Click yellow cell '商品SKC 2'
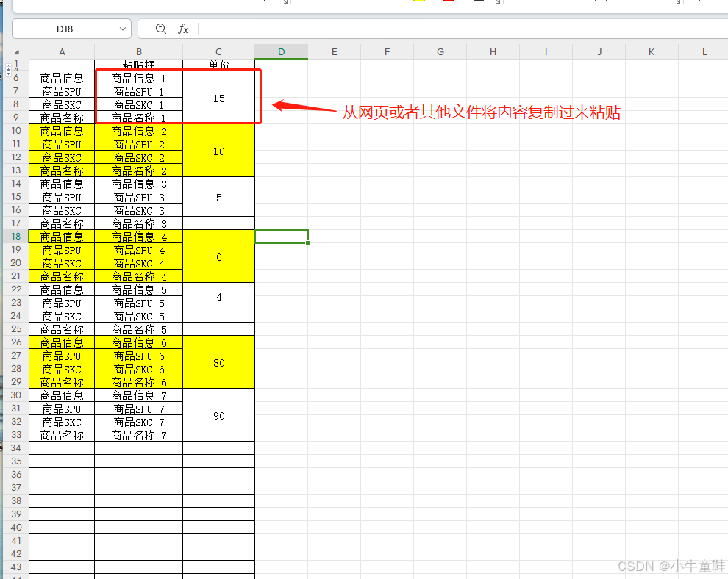The width and height of the screenshot is (728, 579). 139,157
